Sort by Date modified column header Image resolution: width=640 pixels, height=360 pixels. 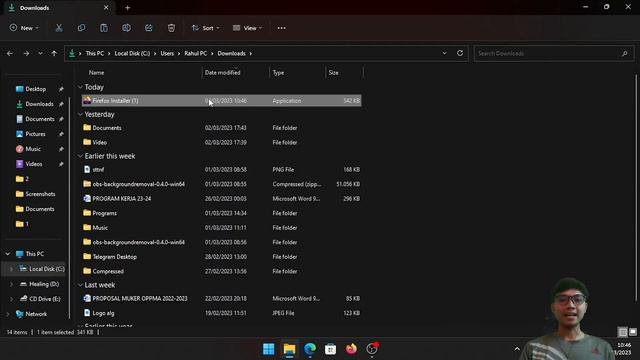pos(222,73)
